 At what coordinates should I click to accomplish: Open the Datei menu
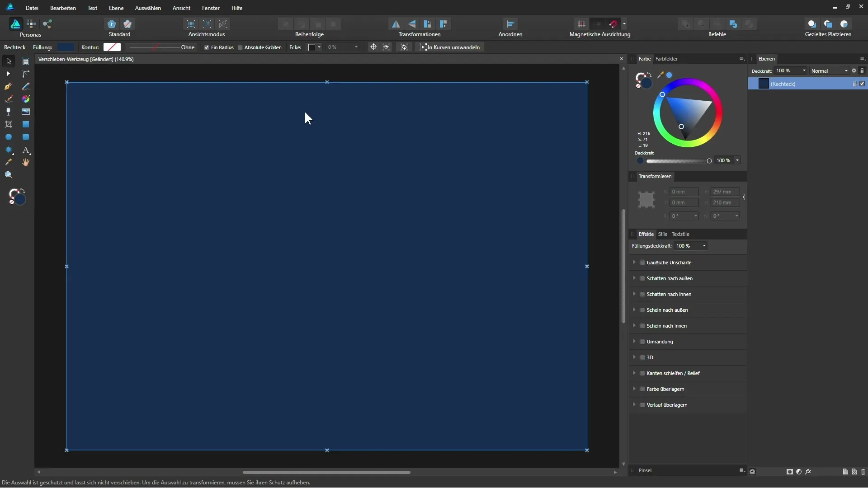[32, 8]
